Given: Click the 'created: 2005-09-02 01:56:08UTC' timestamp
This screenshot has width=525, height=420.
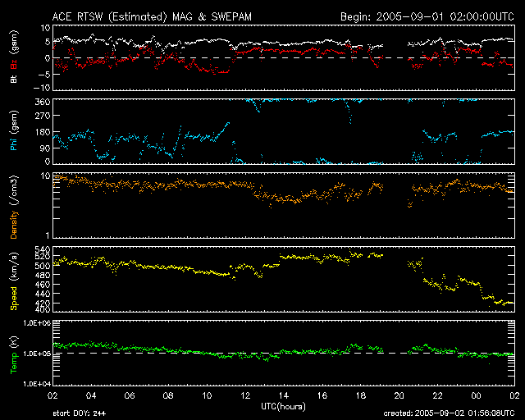Looking at the screenshot, I should (x=449, y=413).
